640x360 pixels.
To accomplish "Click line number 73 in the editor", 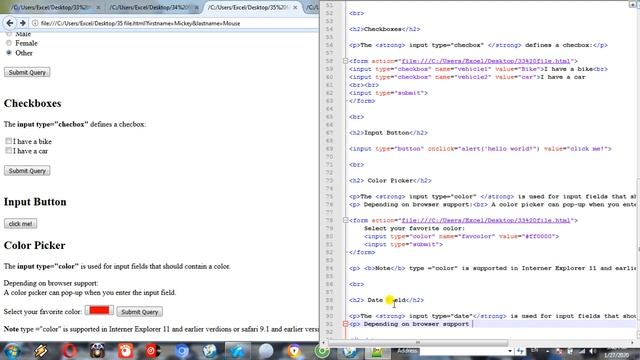I will [x=329, y=180].
